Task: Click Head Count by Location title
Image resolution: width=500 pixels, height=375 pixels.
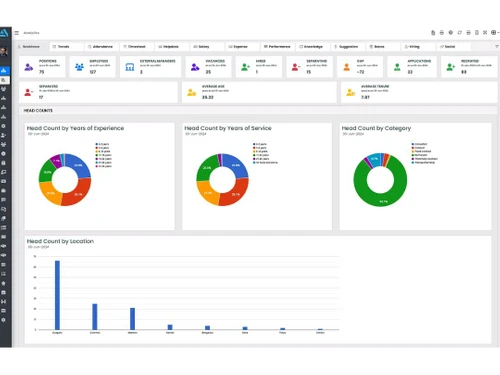Action: (60, 241)
